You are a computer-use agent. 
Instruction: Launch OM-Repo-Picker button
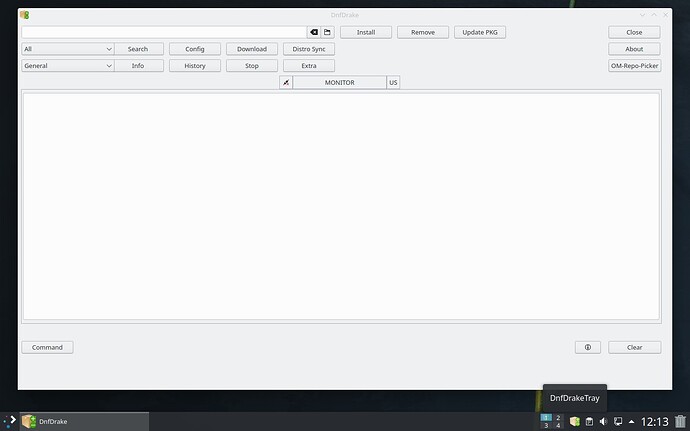(x=635, y=66)
